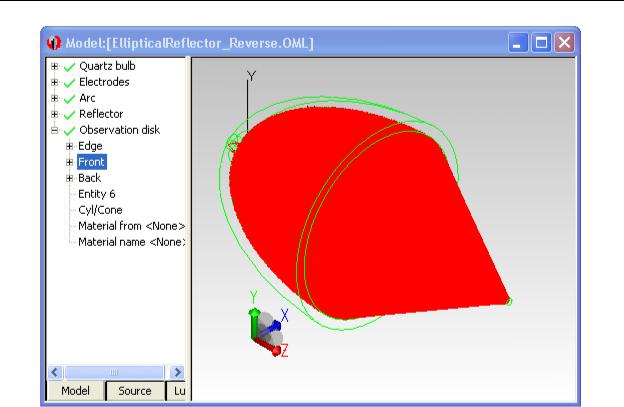The height and width of the screenshot is (407, 624).
Task: Click the horizontal scrollbar thumb
Action: [114, 372]
